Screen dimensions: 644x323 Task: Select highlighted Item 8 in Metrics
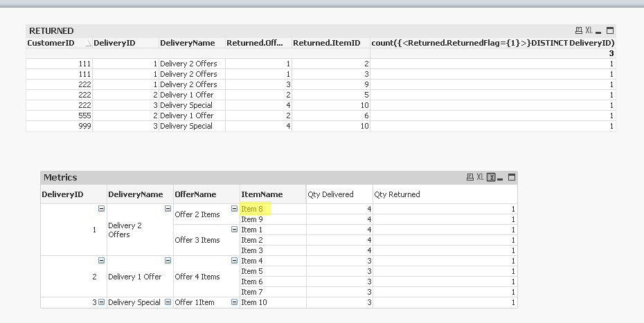point(273,209)
